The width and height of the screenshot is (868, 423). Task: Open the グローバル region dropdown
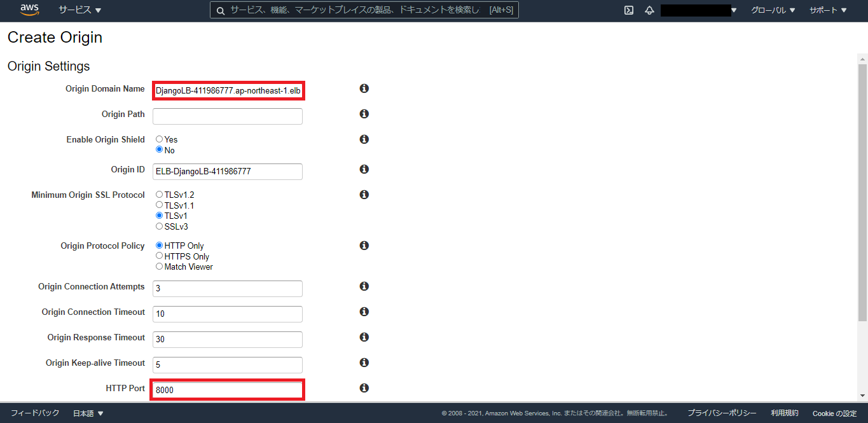click(x=773, y=10)
